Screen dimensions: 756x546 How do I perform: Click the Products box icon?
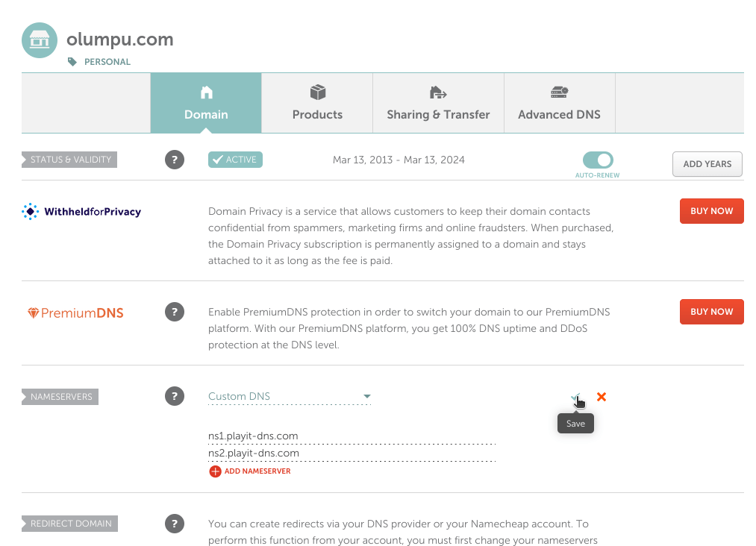point(317,92)
